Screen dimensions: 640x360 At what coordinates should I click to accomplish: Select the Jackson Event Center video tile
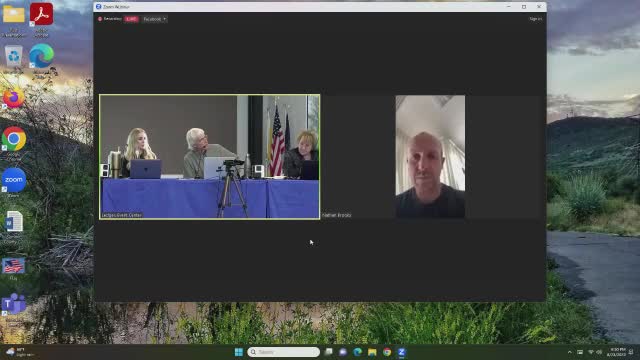click(x=209, y=157)
